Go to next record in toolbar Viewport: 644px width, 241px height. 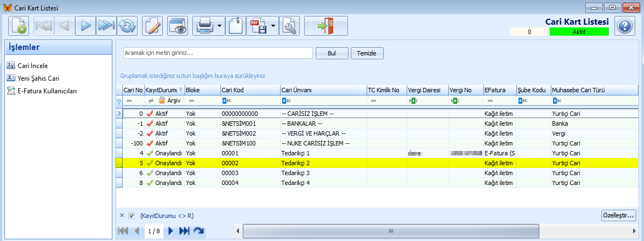(x=86, y=26)
